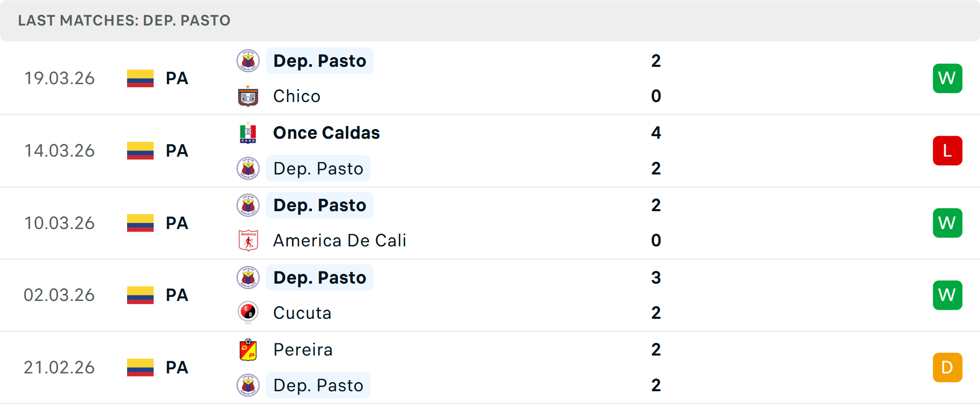Click the Last Matches: Dep. Pasto header
This screenshot has height=404, width=980.
point(124,20)
